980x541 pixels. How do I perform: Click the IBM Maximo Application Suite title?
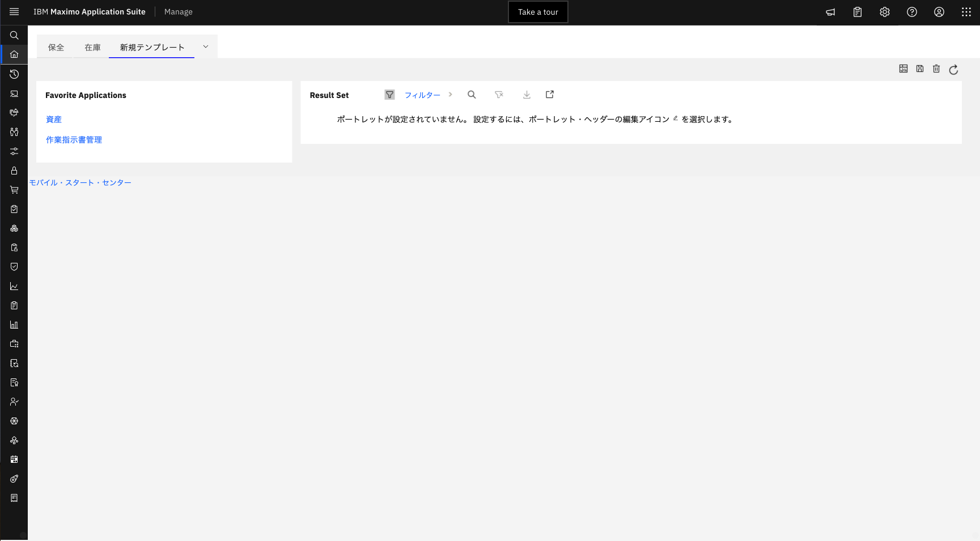[x=90, y=12]
